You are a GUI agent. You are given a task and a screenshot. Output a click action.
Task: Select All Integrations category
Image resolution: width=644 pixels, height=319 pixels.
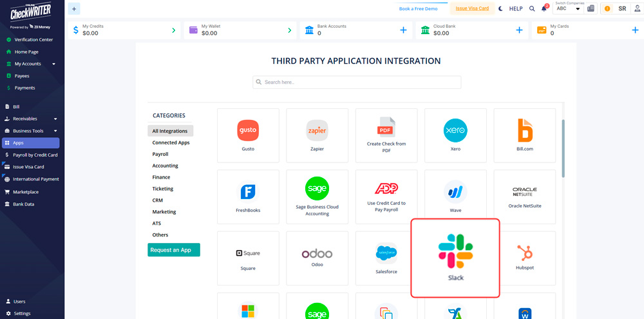coord(171,131)
